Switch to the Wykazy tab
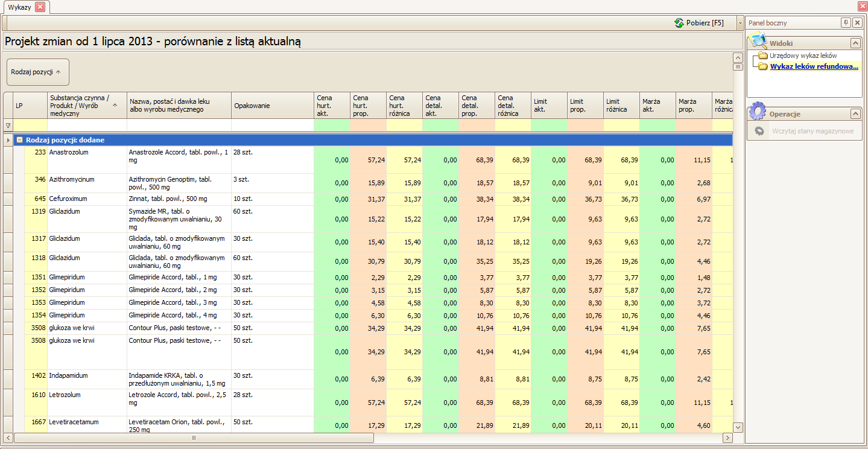The height and width of the screenshot is (449, 868). 20,7
